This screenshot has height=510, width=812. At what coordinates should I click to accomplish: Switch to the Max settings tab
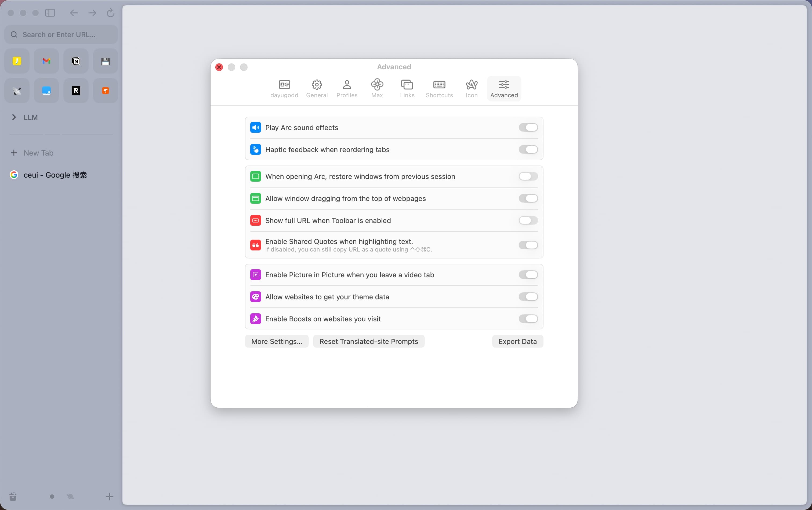tap(377, 89)
